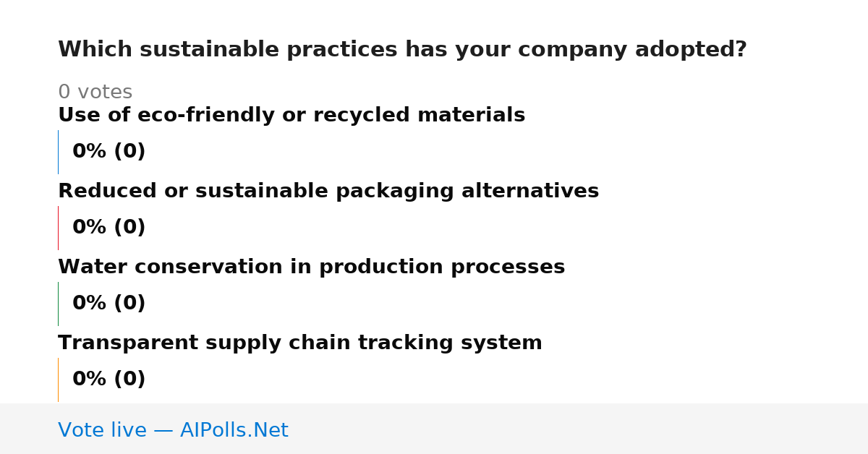Click the green result bar for water conservation

(58, 304)
